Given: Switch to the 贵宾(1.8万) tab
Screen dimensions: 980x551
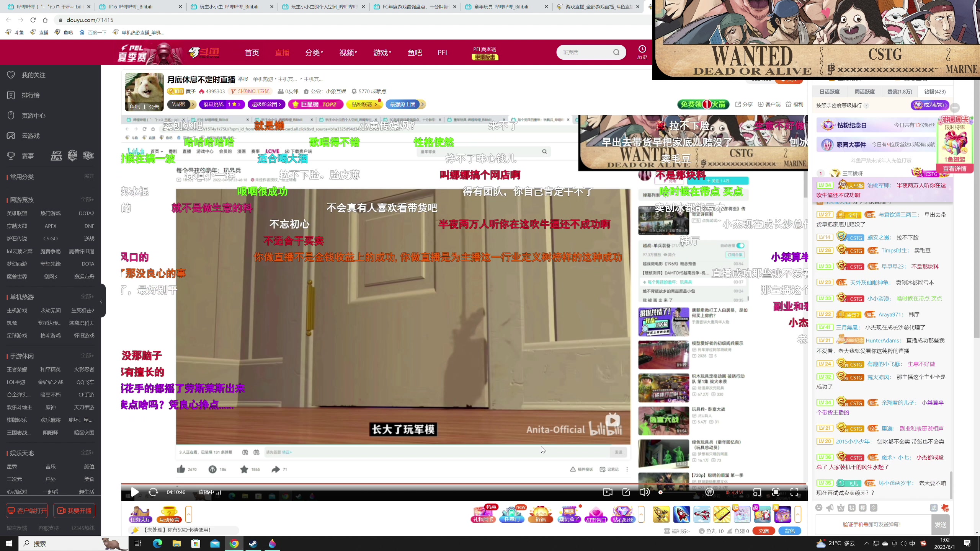Looking at the screenshot, I should click(900, 92).
